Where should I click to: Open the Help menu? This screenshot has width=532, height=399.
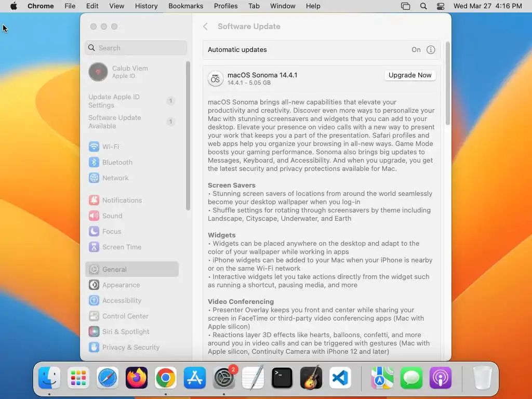[x=313, y=6]
